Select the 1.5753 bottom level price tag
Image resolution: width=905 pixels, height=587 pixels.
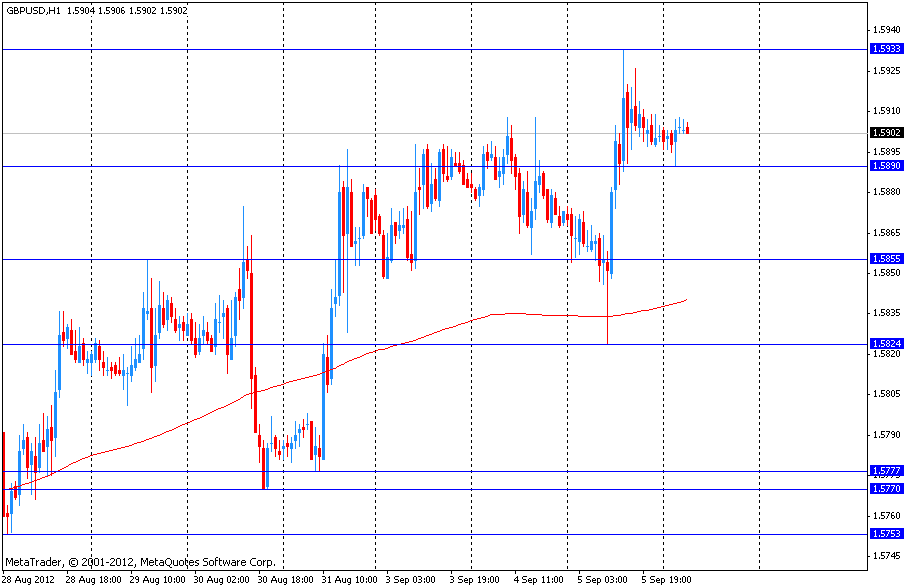[x=886, y=534]
